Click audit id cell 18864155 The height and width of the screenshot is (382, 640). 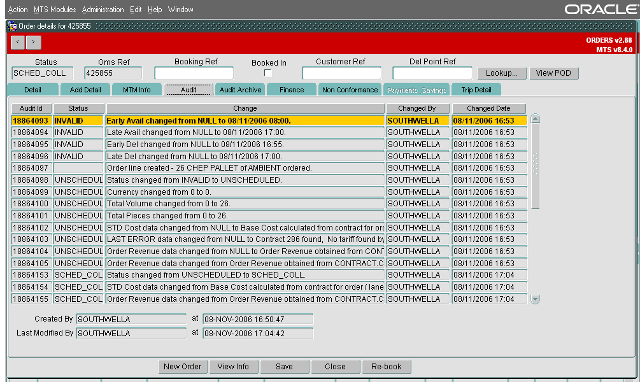(31, 299)
